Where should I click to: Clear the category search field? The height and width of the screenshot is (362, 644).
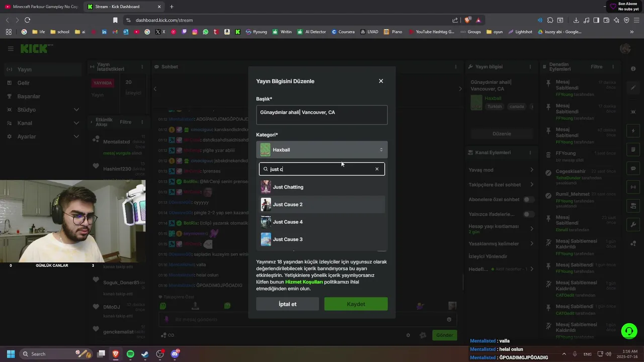[377, 169]
